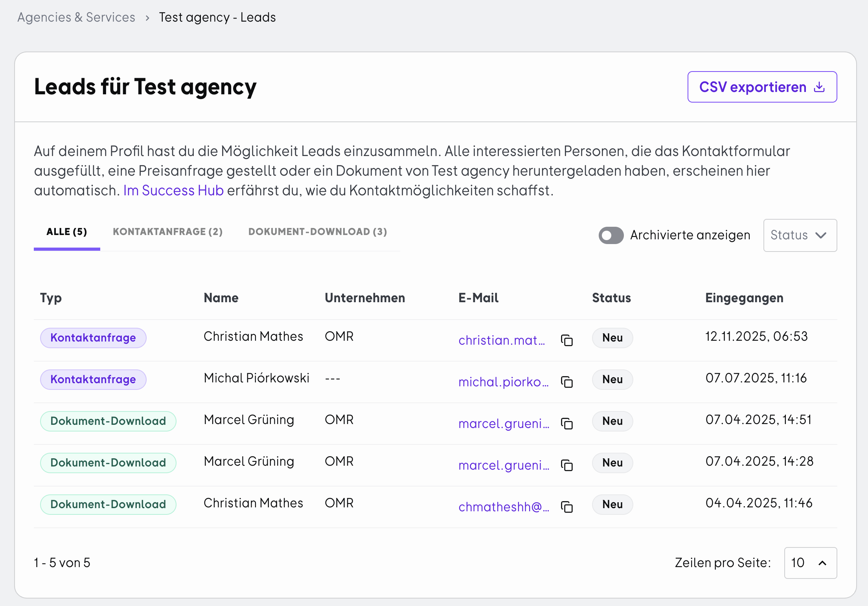868x606 pixels.
Task: Switch to ALLE (5) tab
Action: coord(67,232)
